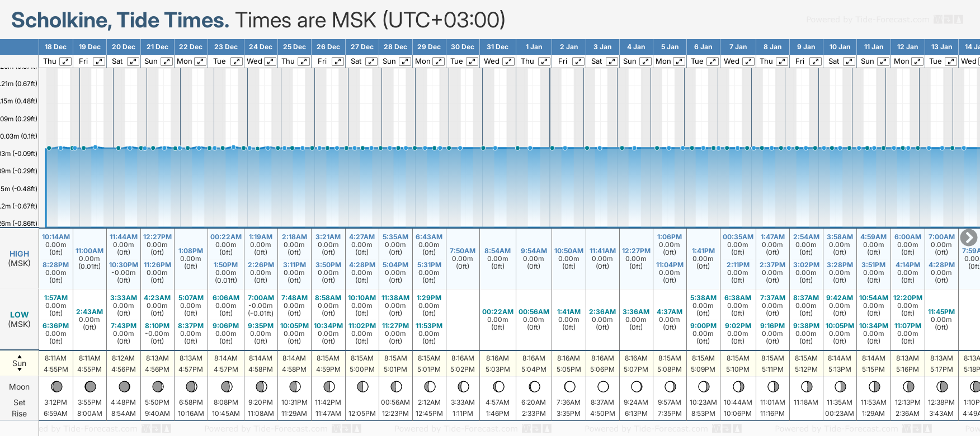Expand the Tue 13 Jan day details

[950, 61]
